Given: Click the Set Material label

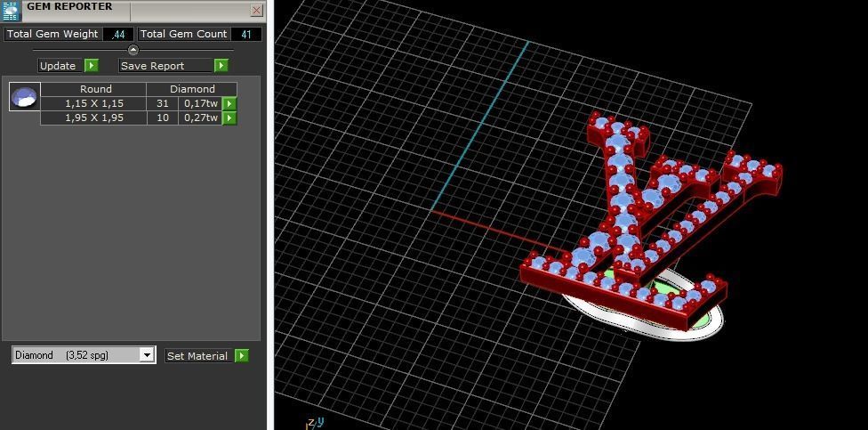Looking at the screenshot, I should (x=197, y=356).
